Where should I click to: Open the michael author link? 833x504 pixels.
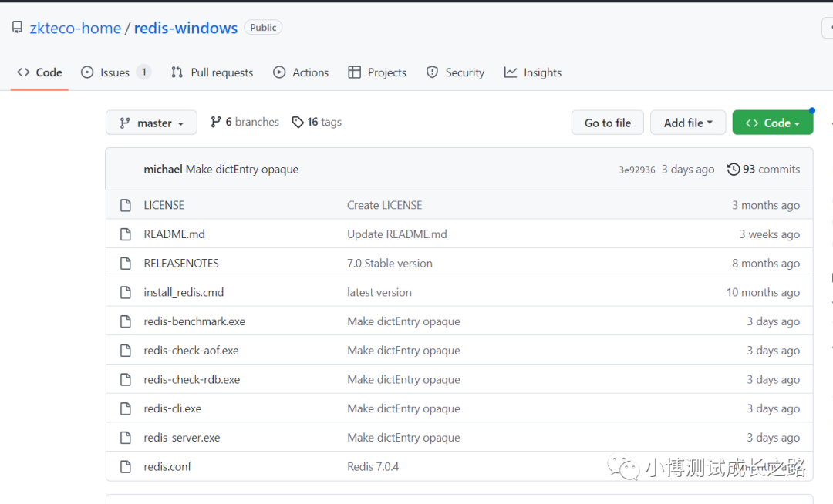[163, 170]
